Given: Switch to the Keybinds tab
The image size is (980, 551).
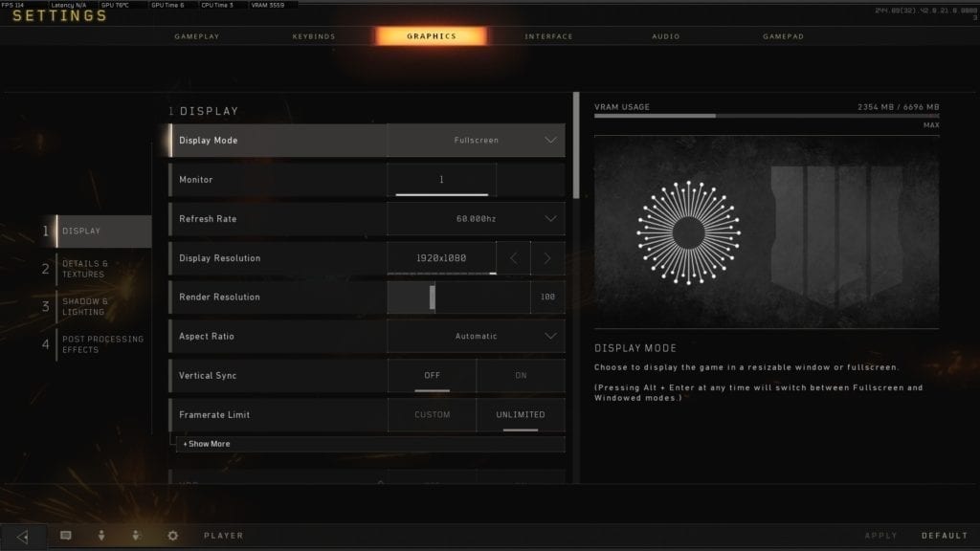Looking at the screenshot, I should coord(314,37).
